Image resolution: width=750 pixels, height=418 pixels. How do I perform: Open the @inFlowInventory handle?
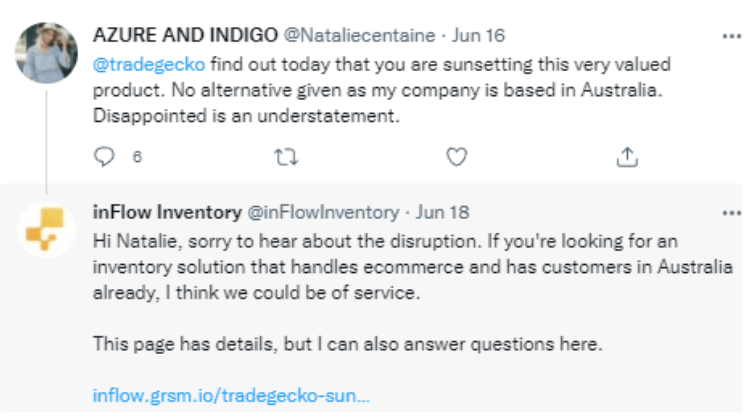323,212
